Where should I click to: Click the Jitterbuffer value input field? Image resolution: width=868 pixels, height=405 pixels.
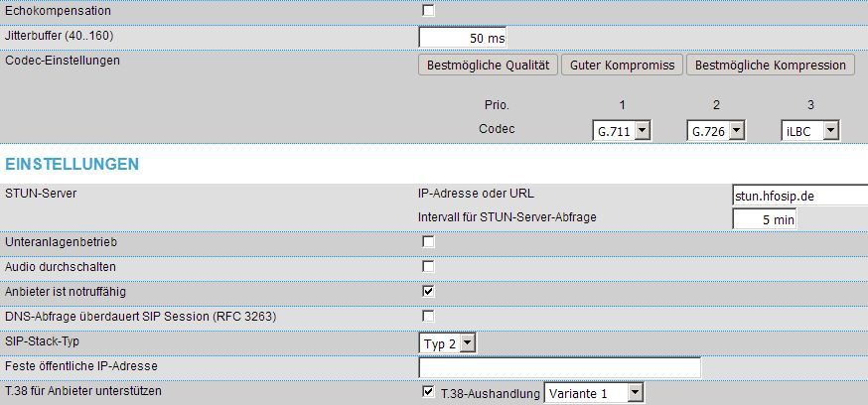click(464, 38)
